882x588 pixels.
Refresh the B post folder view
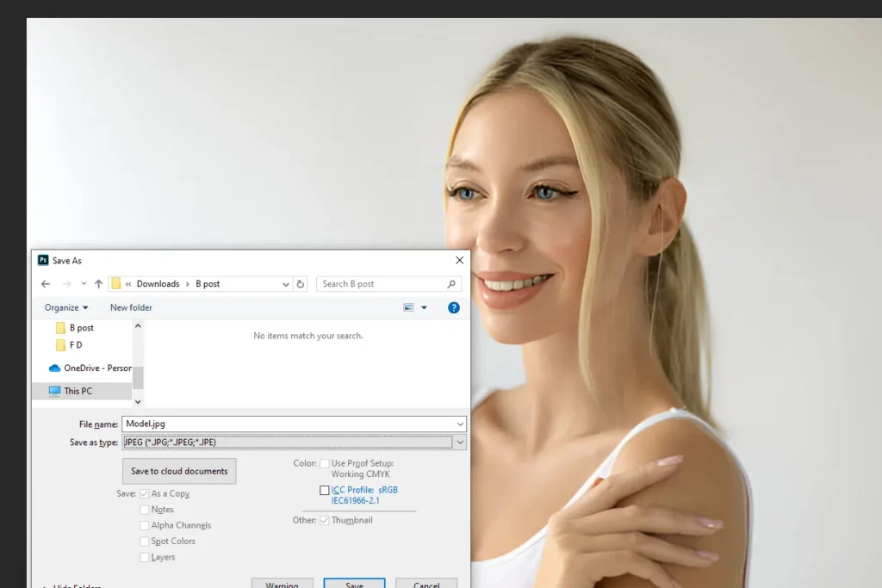[x=301, y=284]
